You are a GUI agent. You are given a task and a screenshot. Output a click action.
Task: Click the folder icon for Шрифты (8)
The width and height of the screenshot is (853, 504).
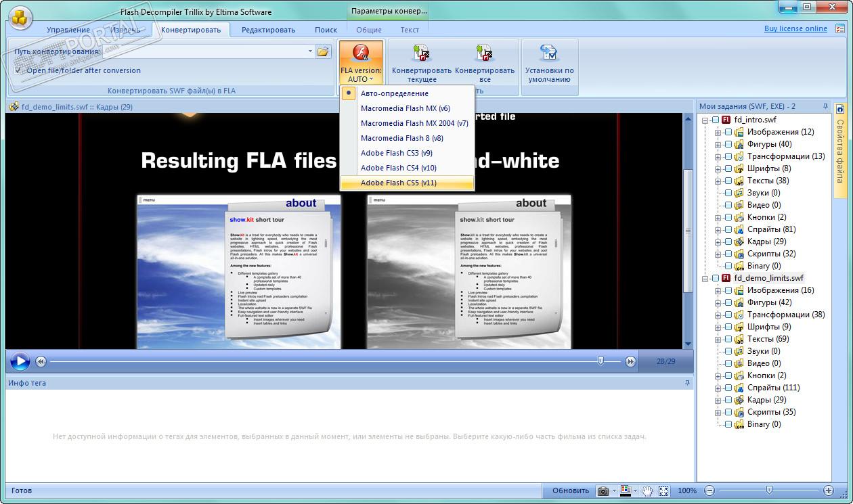pos(739,168)
